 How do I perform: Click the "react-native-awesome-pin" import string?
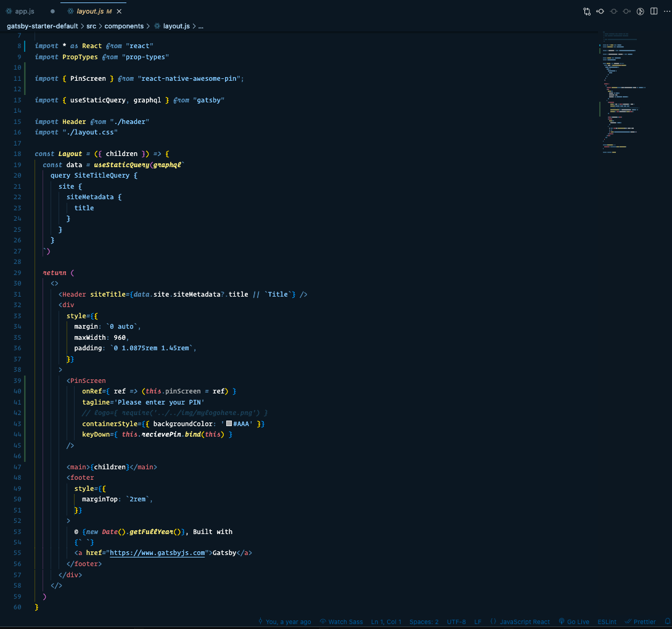[189, 78]
